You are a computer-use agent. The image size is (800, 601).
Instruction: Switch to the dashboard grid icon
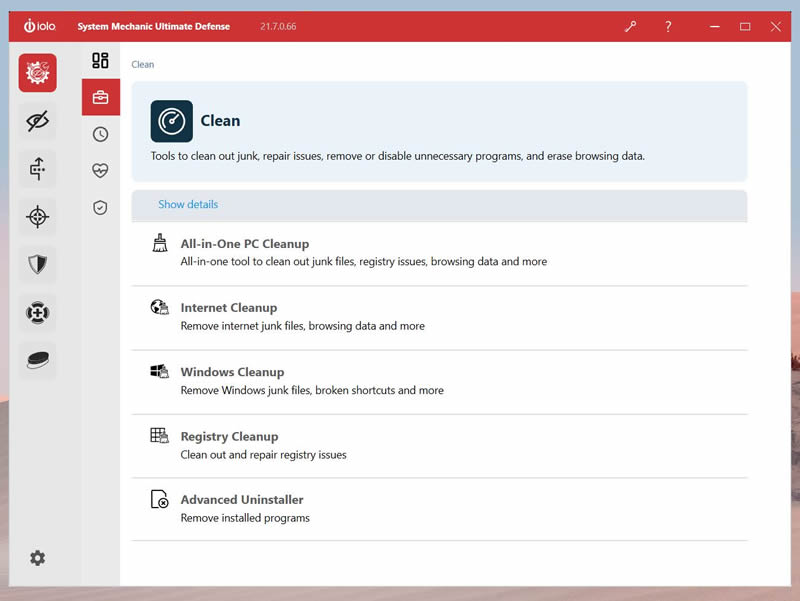coord(101,60)
